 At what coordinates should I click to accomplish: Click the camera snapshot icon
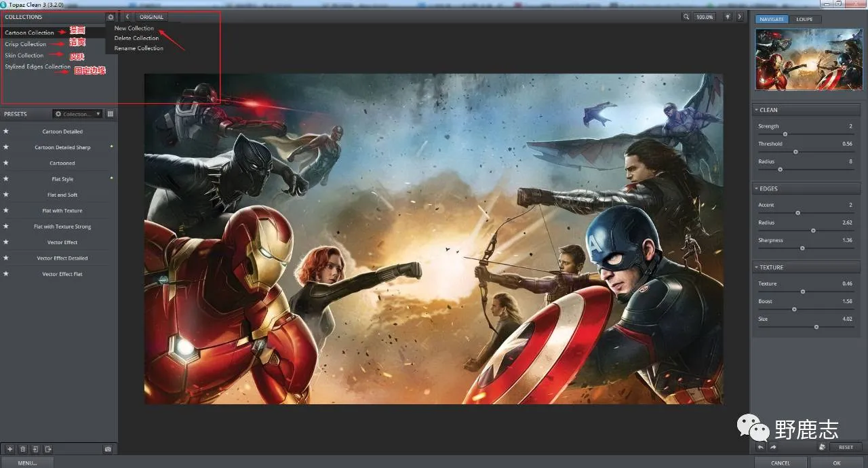tap(108, 449)
